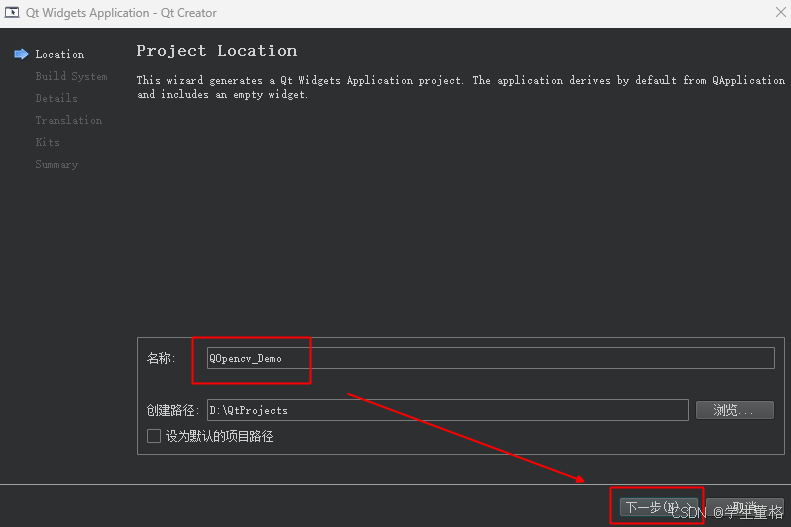Proceed with the Next (下一步) button
Image resolution: width=791 pixels, height=527 pixels.
[658, 507]
